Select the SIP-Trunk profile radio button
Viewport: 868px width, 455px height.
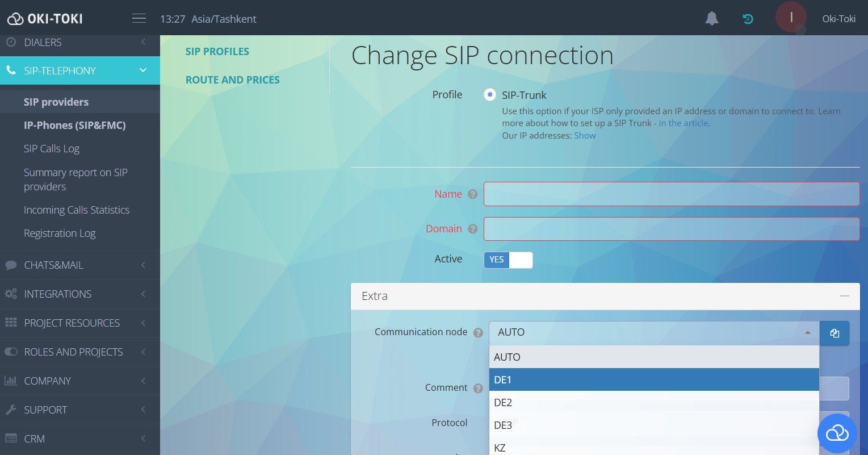(x=490, y=95)
